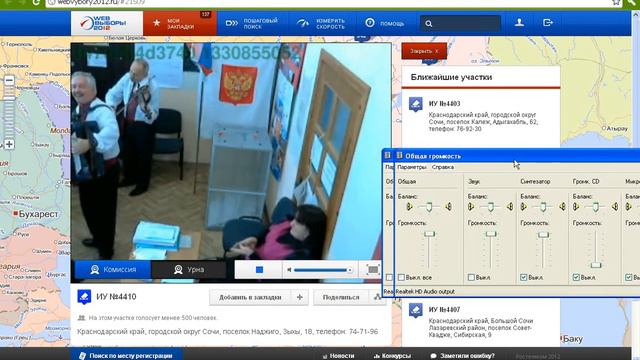Mute video using the player speaker icon

tap(289, 270)
